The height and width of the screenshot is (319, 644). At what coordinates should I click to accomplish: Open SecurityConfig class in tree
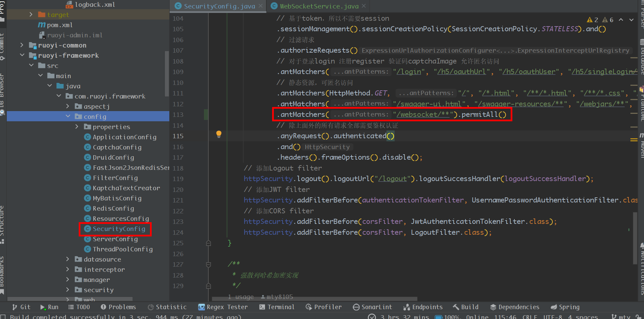coord(119,229)
